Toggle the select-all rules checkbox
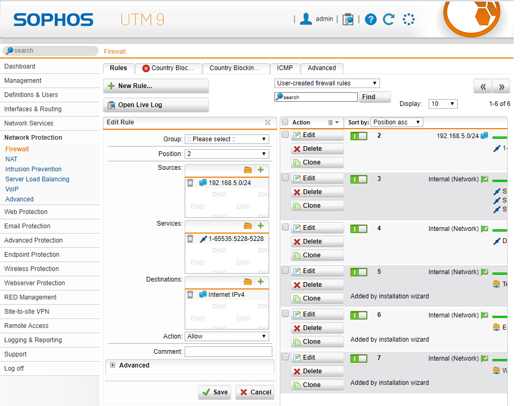Image resolution: width=532 pixels, height=406 pixels. coord(285,122)
